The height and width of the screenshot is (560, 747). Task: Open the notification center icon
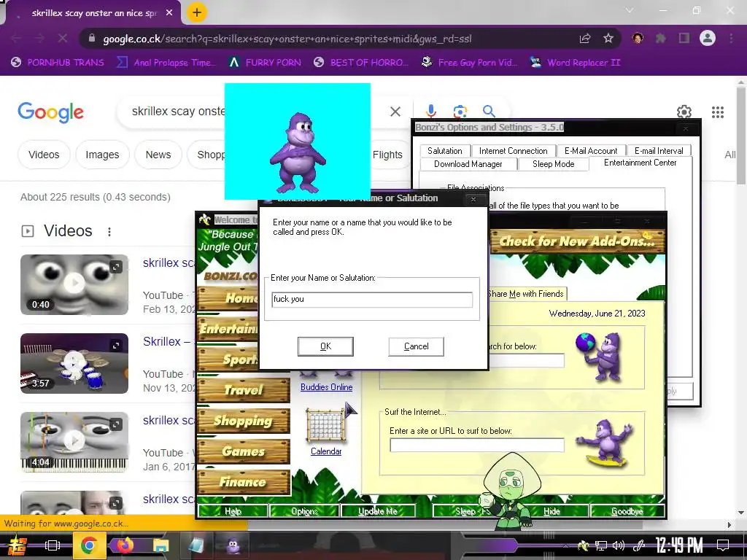click(723, 545)
